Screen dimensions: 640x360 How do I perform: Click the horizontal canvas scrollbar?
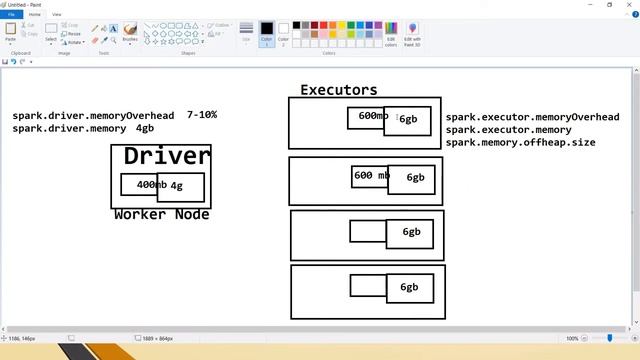[x=316, y=329]
